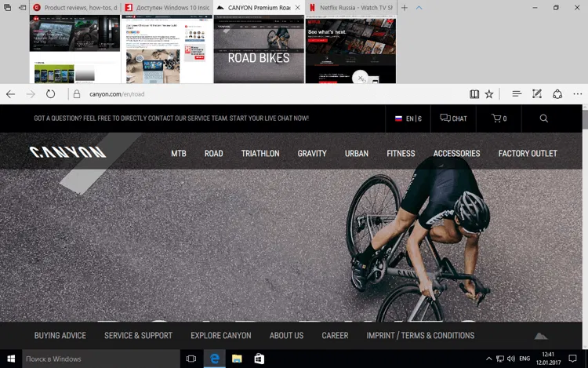The width and height of the screenshot is (588, 368).
Task: Open the Share icon in toolbar
Action: [557, 94]
